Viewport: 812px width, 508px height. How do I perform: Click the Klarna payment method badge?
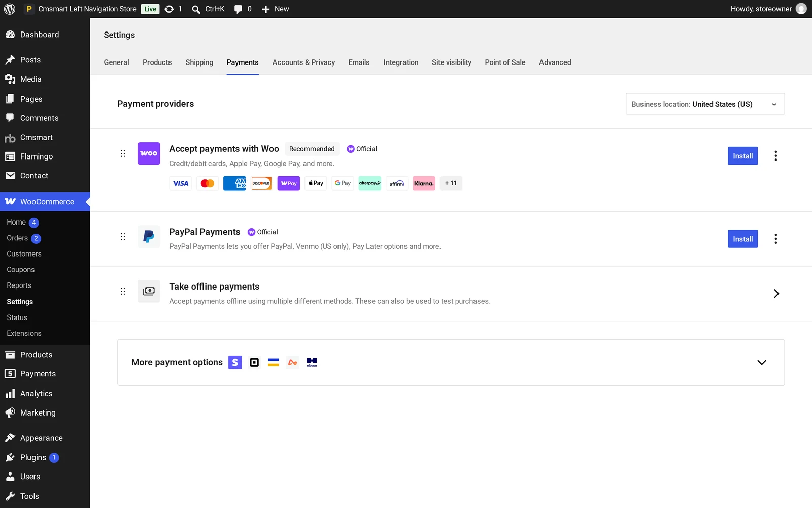point(424,183)
